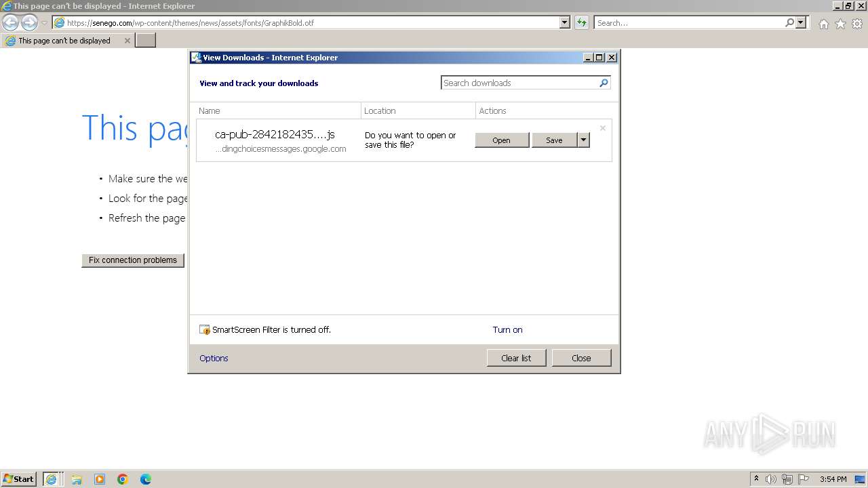Viewport: 868px width, 488px height.
Task: Click the network tray icon
Action: pyautogui.click(x=787, y=479)
